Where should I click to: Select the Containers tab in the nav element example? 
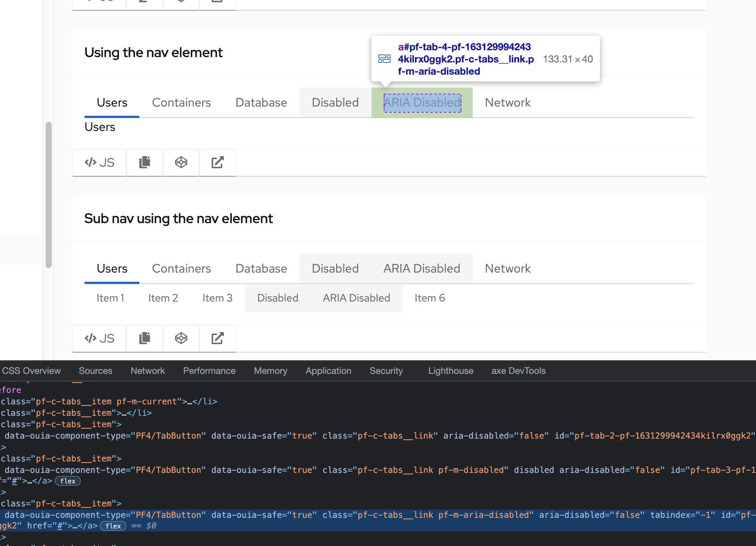[x=181, y=103]
